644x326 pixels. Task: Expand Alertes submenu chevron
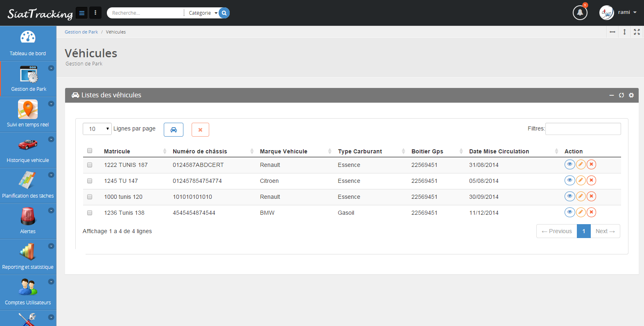pos(51,211)
